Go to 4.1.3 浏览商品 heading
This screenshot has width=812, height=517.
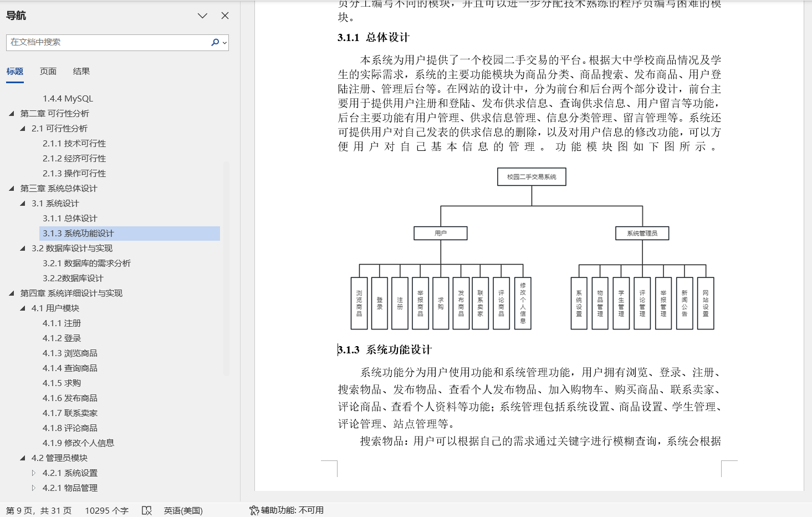[70, 353]
